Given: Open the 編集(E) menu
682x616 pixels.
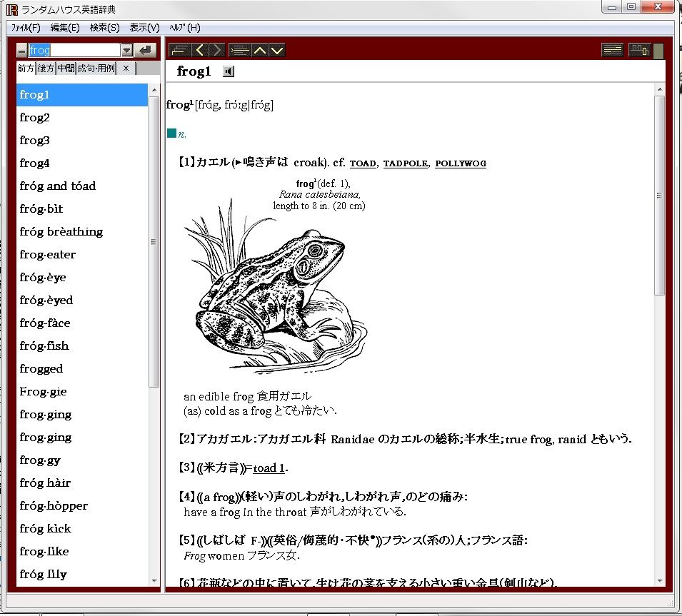Looking at the screenshot, I should (65, 28).
